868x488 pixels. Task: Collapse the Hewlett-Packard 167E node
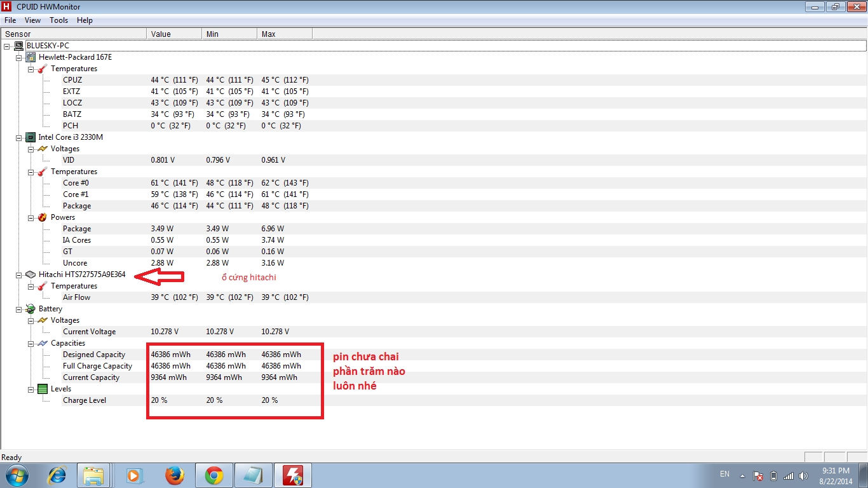click(x=18, y=57)
